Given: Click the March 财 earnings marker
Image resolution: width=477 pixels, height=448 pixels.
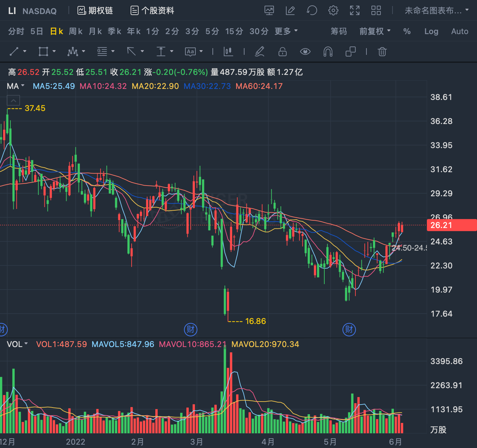Looking at the screenshot, I should (x=191, y=330).
